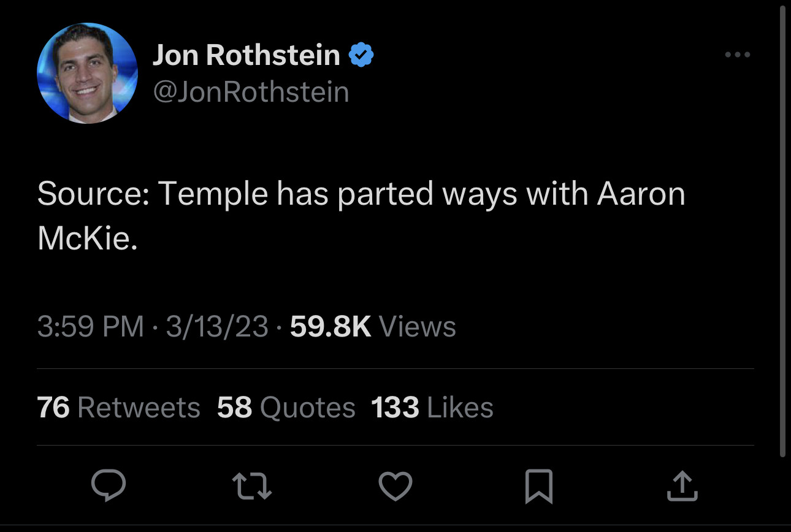Tap the share upload icon
791x532 pixels.
click(682, 486)
